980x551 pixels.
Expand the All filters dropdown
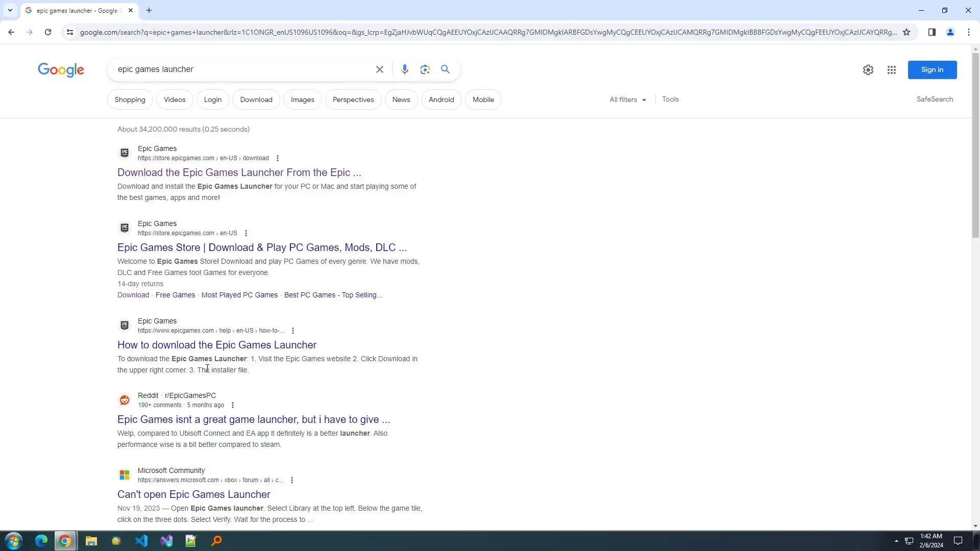pos(627,99)
